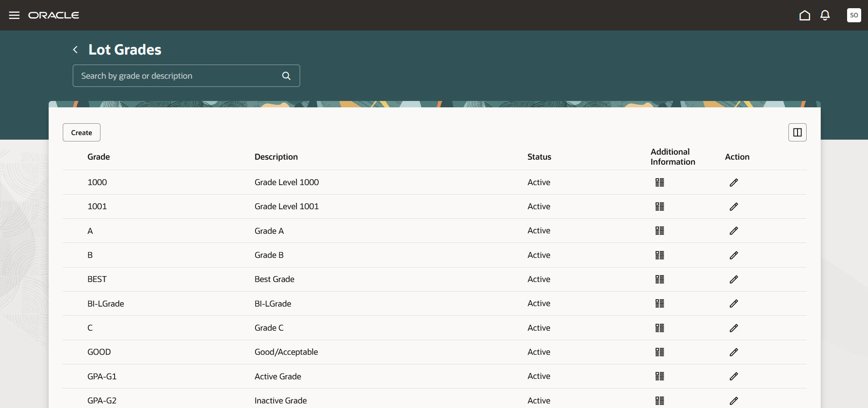Open the notifications bell

(825, 15)
